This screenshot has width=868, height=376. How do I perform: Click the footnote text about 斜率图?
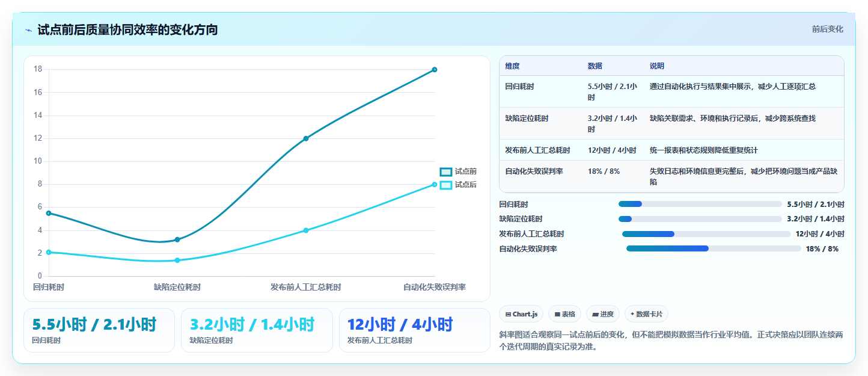[x=671, y=341]
